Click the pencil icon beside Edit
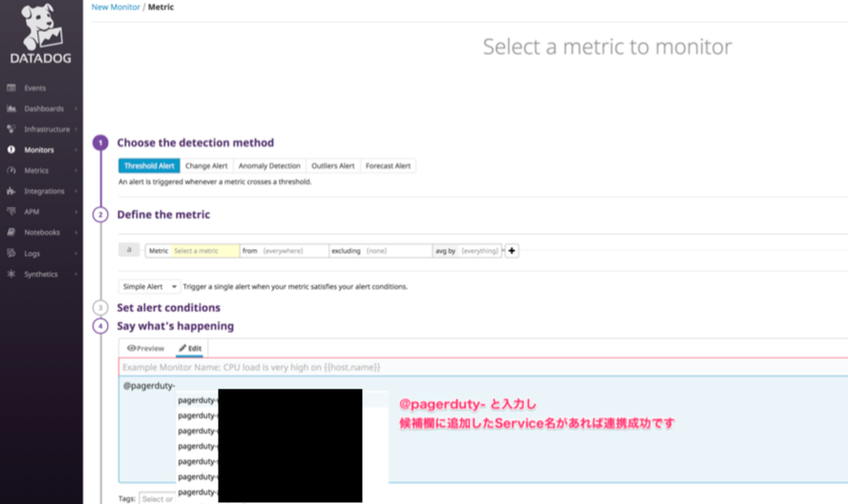This screenshot has height=504, width=848. point(182,348)
